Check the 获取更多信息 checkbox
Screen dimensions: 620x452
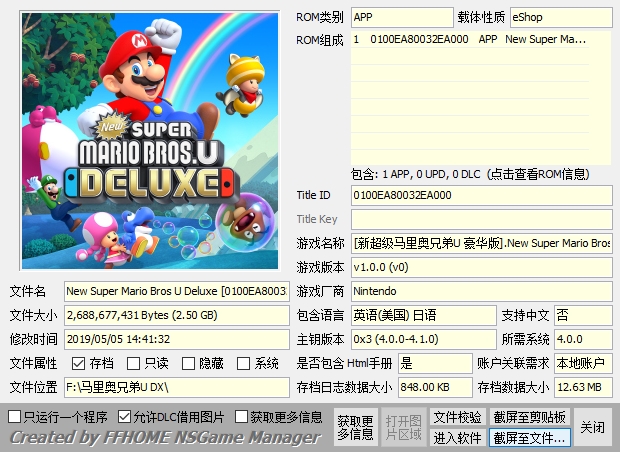(242, 416)
